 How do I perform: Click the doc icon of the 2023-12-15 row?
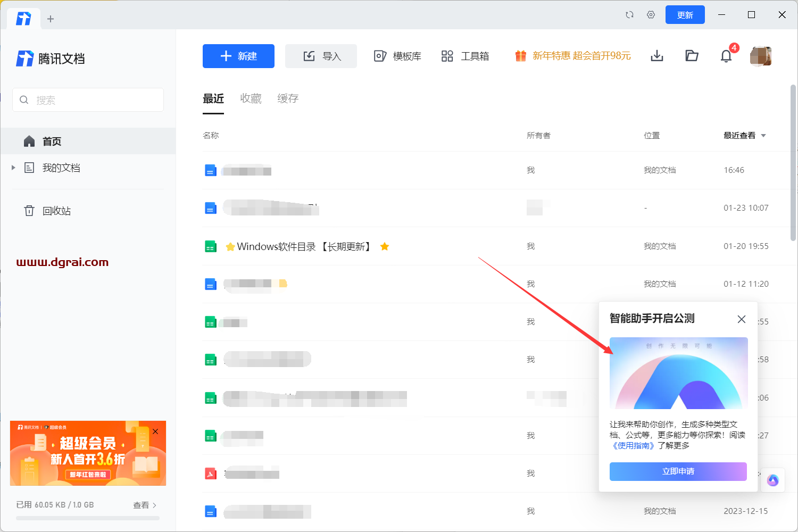[x=211, y=511]
